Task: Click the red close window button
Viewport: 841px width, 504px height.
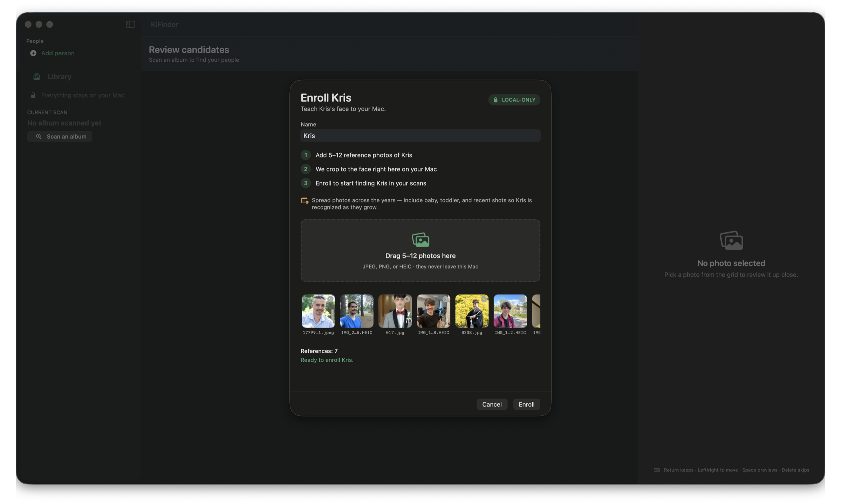Action: point(28,25)
